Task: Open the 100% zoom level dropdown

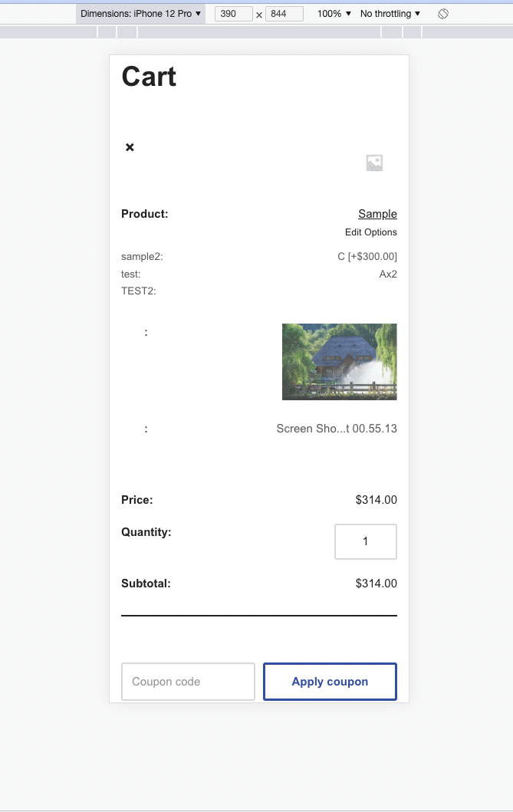Action: point(333,13)
